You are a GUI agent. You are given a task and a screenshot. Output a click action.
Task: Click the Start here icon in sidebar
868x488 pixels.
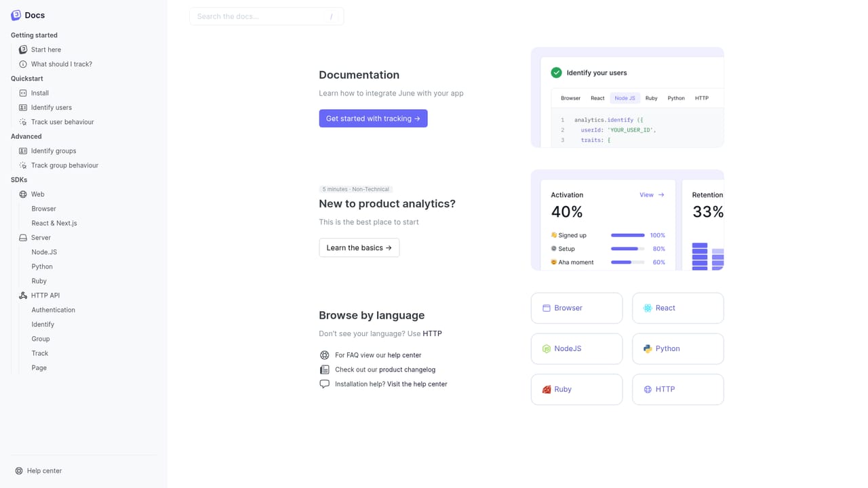tap(23, 49)
